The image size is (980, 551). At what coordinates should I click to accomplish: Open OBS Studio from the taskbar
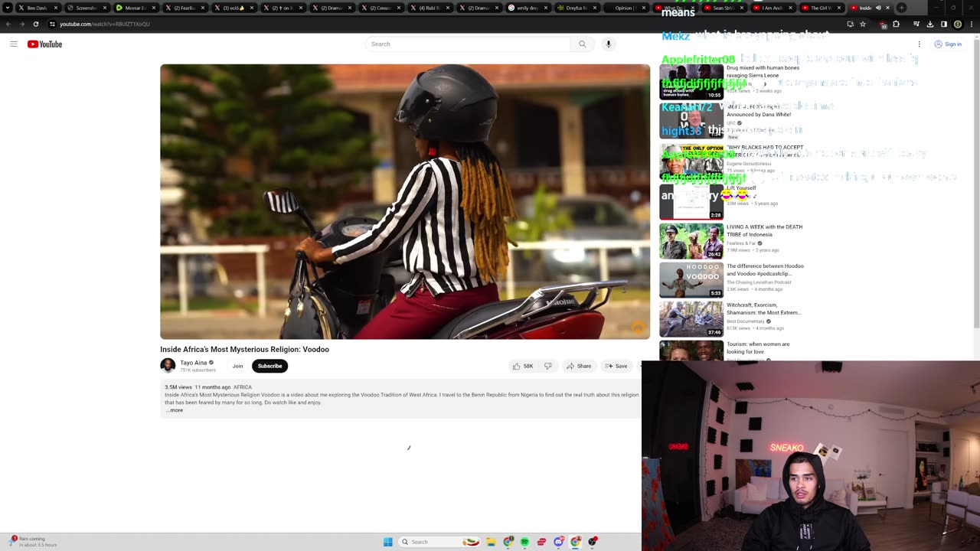[x=593, y=542]
